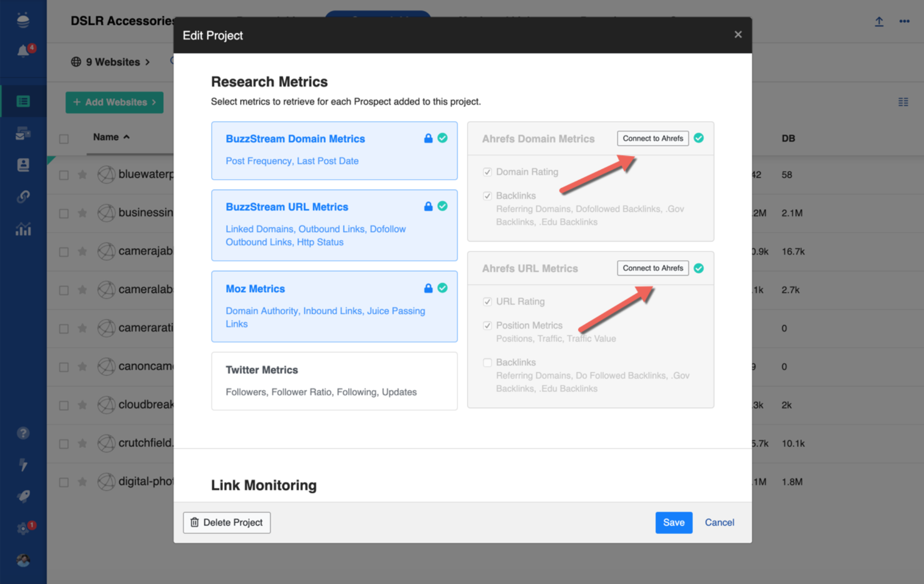Click the upload icon at top right
The image size is (924, 584).
(x=879, y=22)
